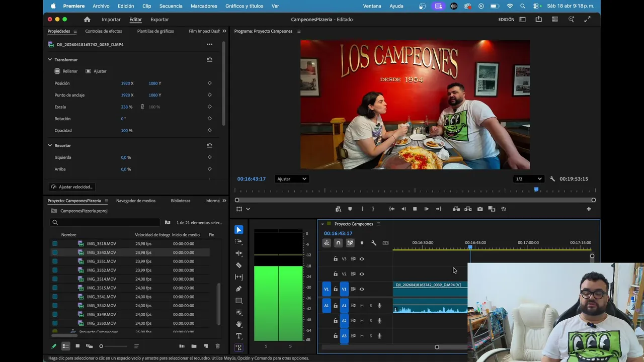
Task: Switch to Controles de efectos tab
Action: pos(104,31)
